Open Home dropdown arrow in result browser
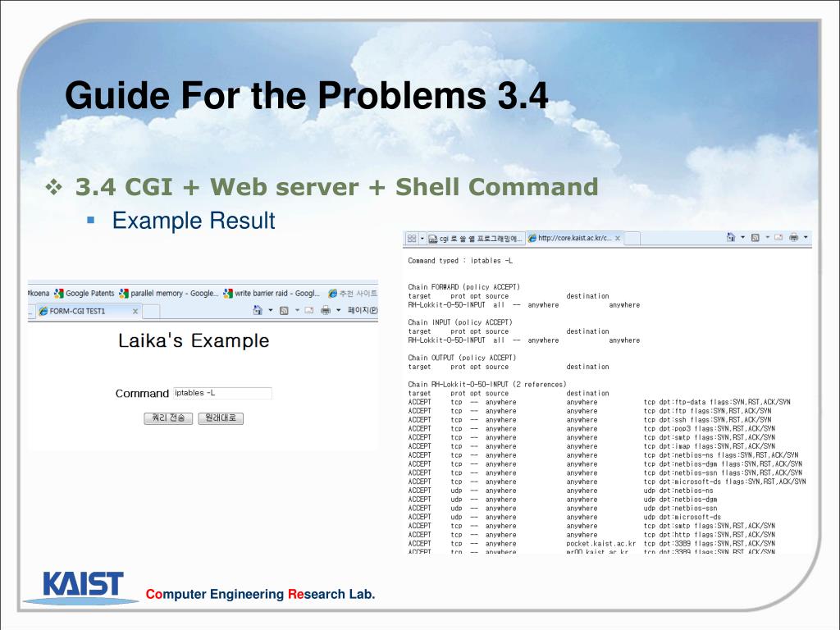Screen dimensions: 840x630 (742, 237)
